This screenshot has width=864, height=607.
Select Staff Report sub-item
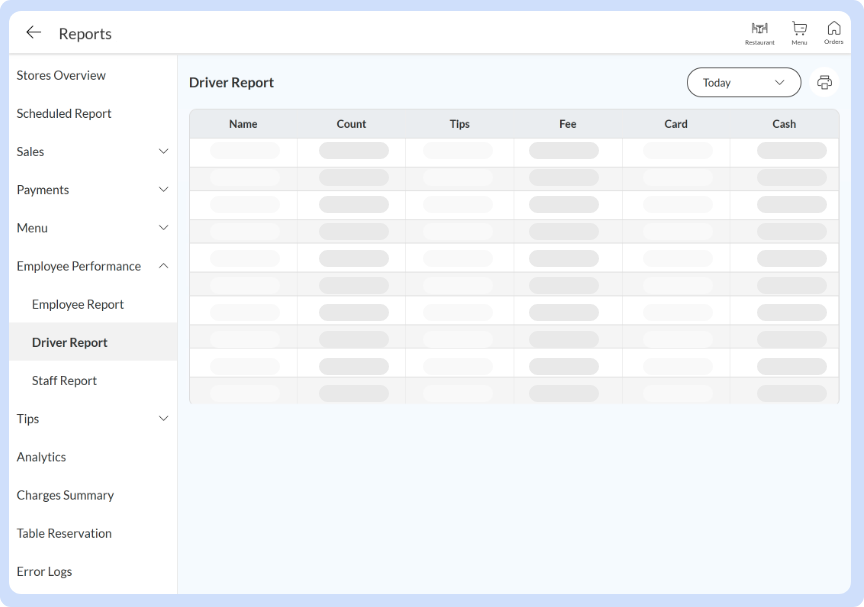[64, 381]
